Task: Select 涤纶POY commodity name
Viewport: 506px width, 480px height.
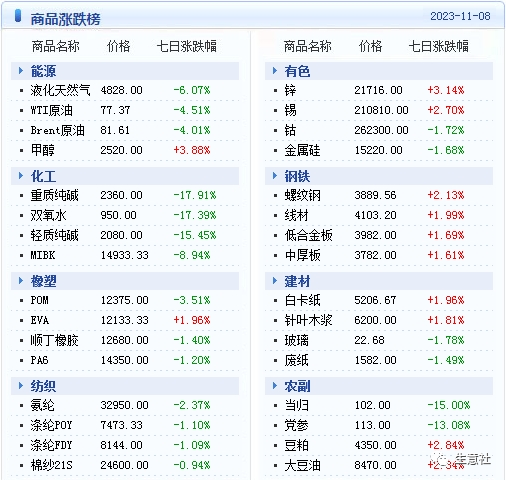Action: [51, 425]
